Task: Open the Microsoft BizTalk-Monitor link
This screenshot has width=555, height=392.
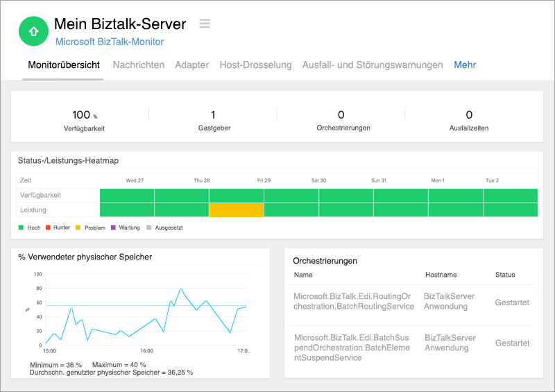Action: (x=110, y=42)
